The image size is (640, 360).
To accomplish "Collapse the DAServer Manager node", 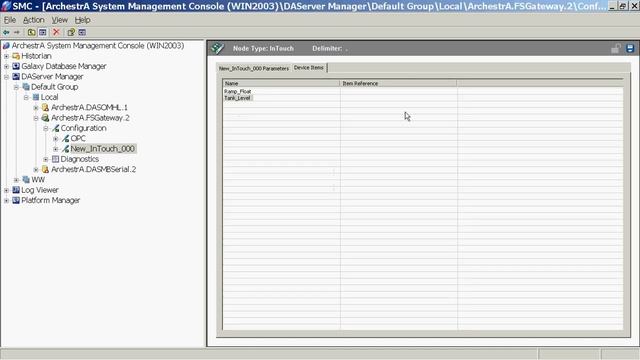I will point(7,77).
